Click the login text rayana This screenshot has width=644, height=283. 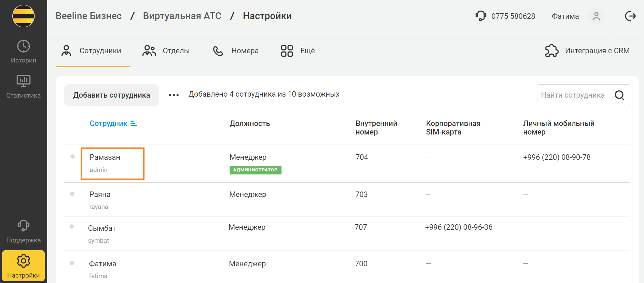tap(99, 207)
